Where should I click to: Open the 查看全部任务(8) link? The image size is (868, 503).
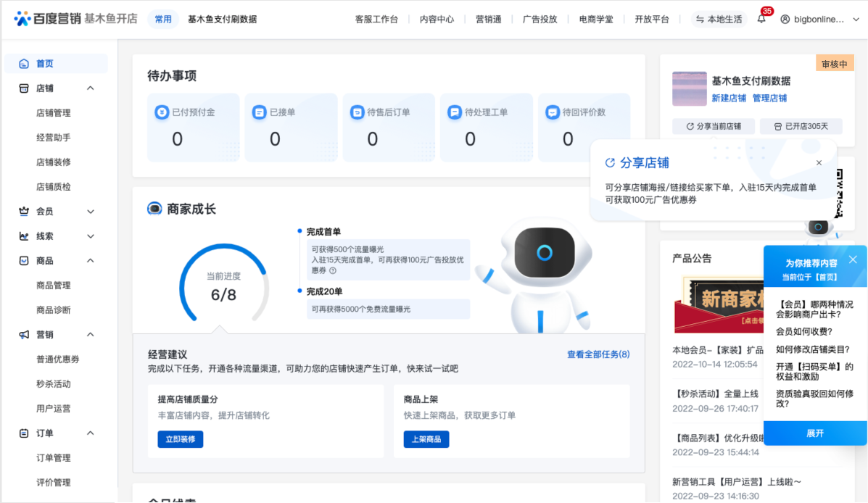point(598,354)
